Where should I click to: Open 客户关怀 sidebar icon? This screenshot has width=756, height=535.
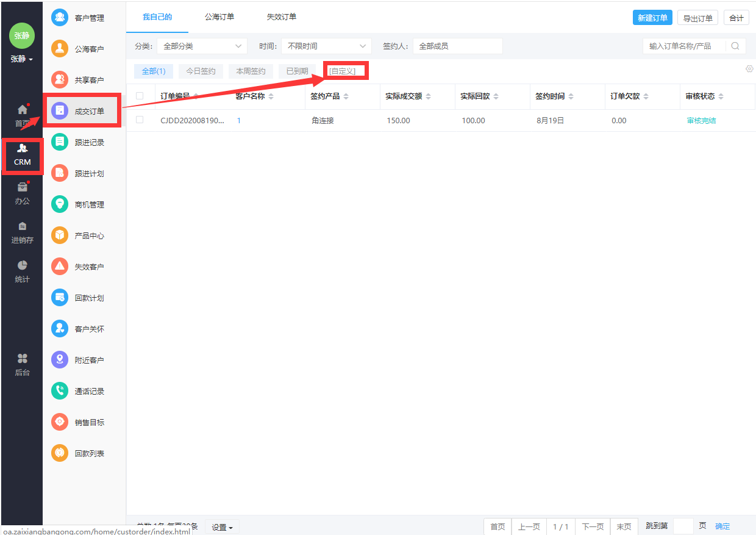pyautogui.click(x=60, y=329)
